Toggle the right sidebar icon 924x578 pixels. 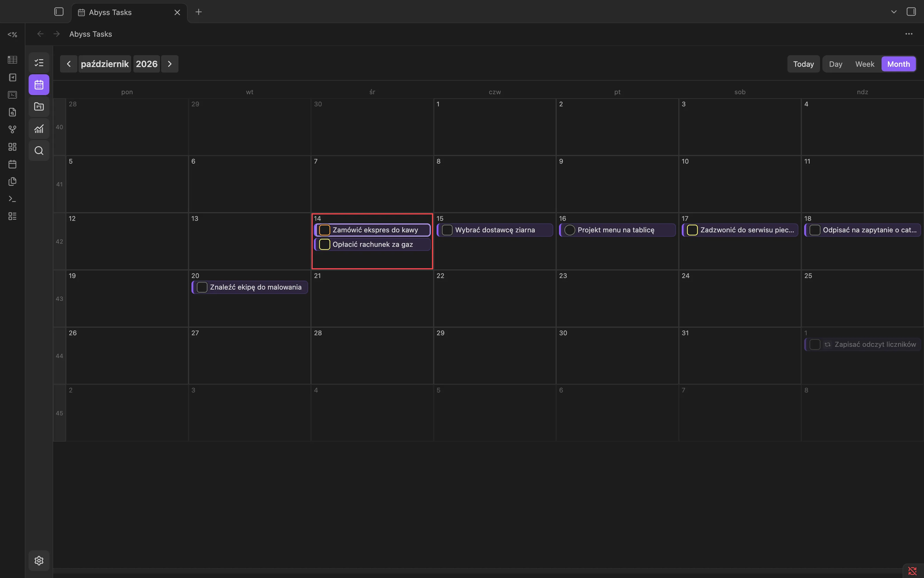(x=911, y=12)
